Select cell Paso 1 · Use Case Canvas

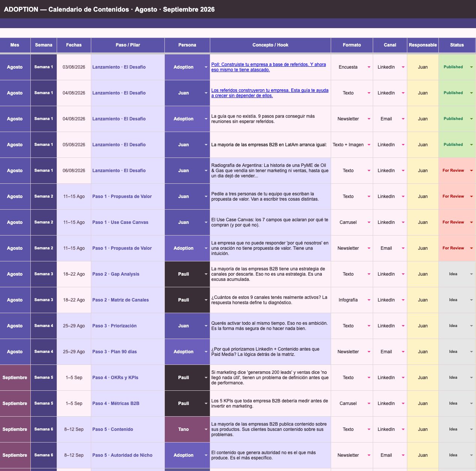[x=128, y=222]
